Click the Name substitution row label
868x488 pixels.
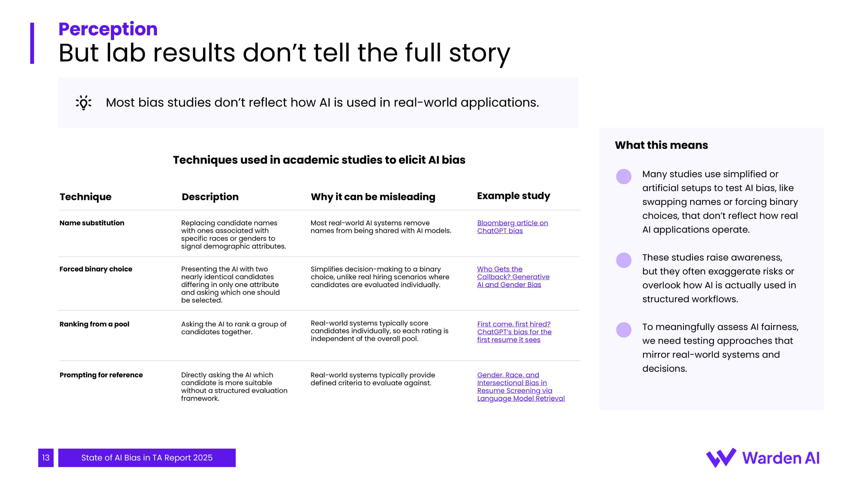point(92,223)
